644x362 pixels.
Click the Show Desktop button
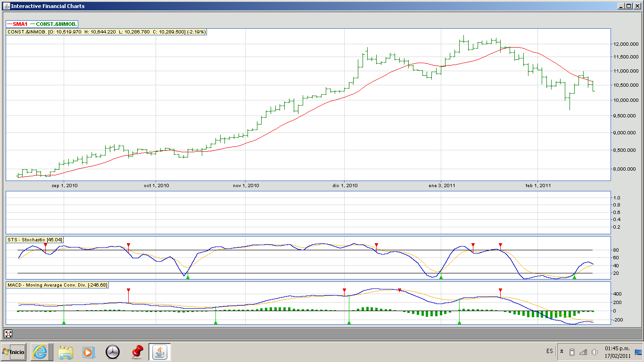[638, 352]
